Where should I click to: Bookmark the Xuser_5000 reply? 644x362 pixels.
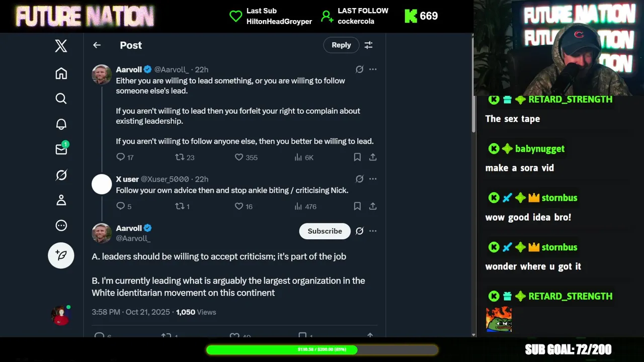[x=357, y=206]
